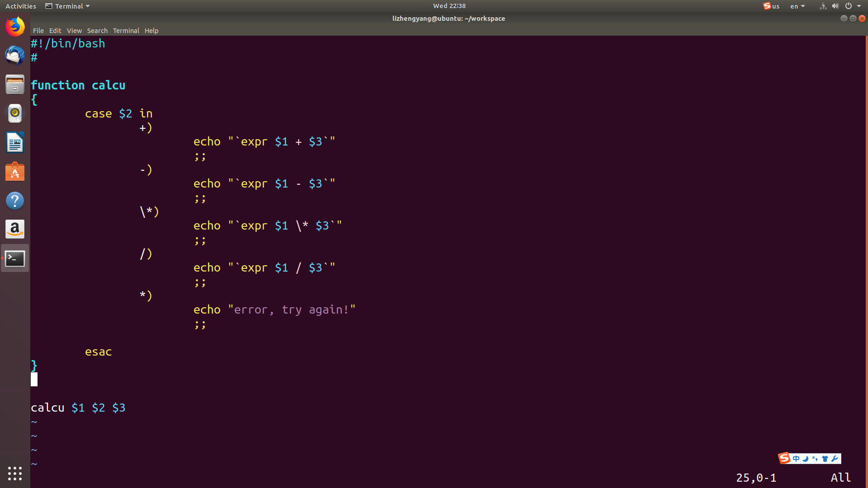
Task: Click the 'All' indicator in vim status
Action: point(841,478)
